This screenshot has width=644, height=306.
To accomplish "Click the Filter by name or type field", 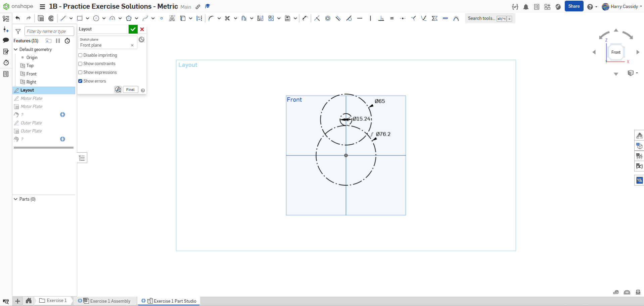I will click(49, 31).
